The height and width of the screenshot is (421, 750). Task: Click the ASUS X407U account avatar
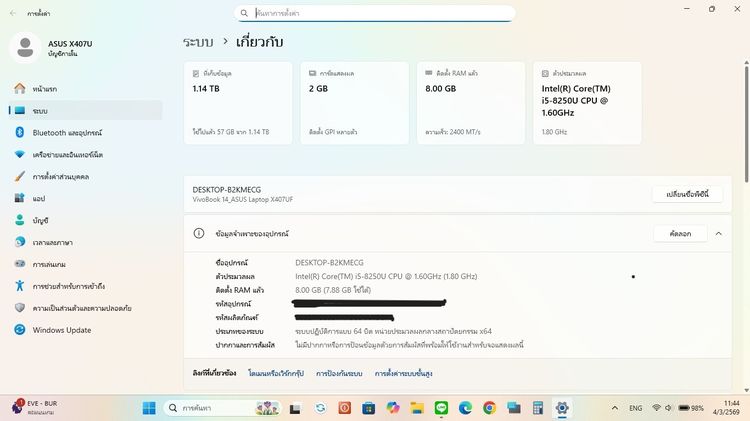click(25, 48)
